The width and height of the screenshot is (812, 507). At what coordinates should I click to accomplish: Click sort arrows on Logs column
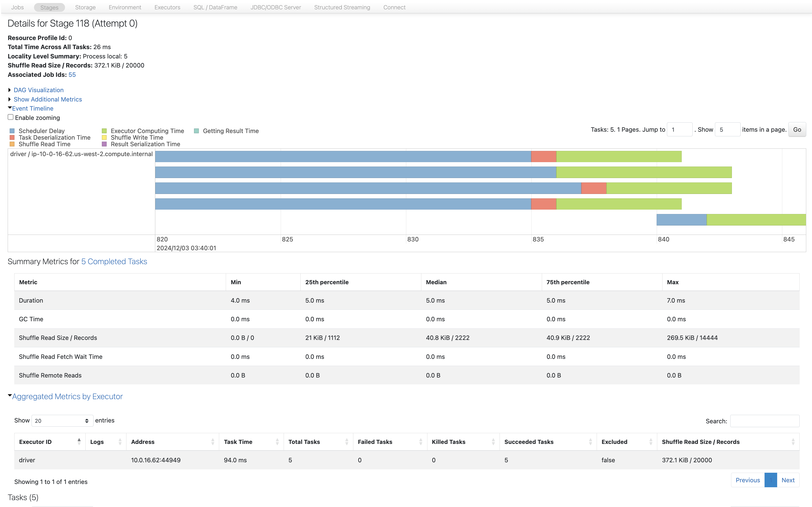click(120, 442)
